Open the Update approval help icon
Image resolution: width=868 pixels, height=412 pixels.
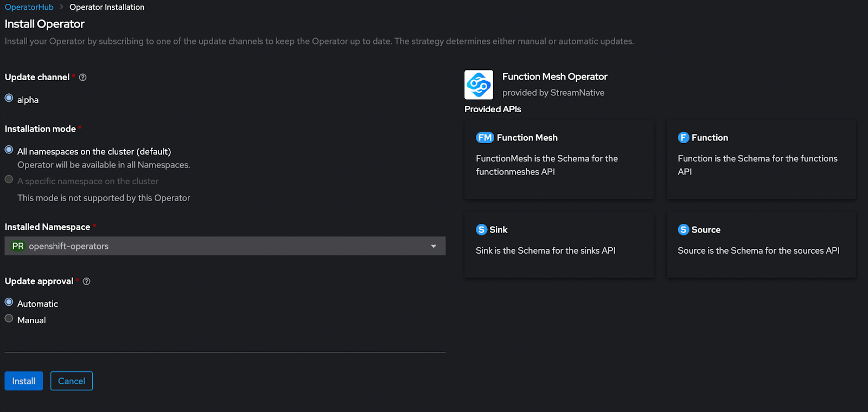[x=86, y=281]
